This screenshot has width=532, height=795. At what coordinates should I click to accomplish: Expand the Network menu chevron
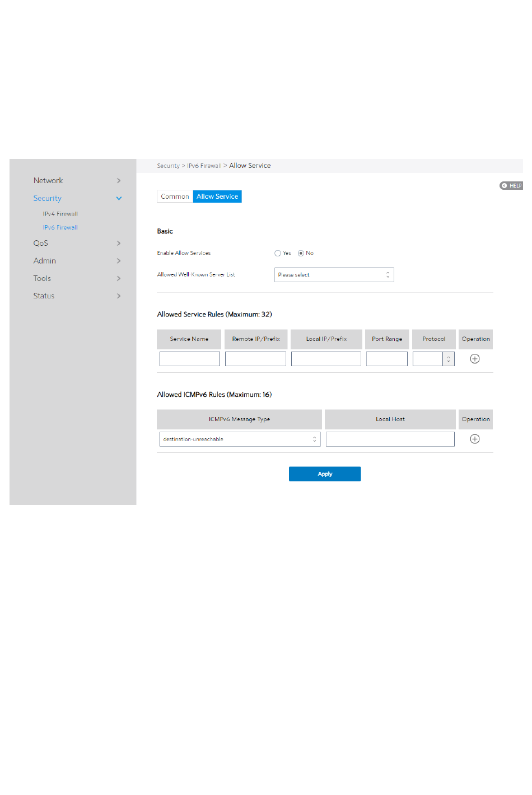[x=119, y=180]
